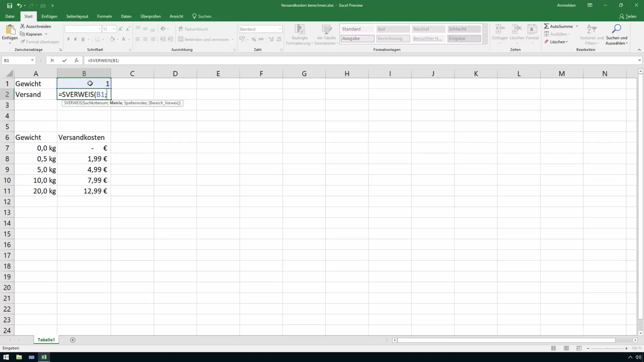This screenshot has width=644, height=362.
Task: Toggle Textumbruch wrap text
Action: pyautogui.click(x=193, y=29)
